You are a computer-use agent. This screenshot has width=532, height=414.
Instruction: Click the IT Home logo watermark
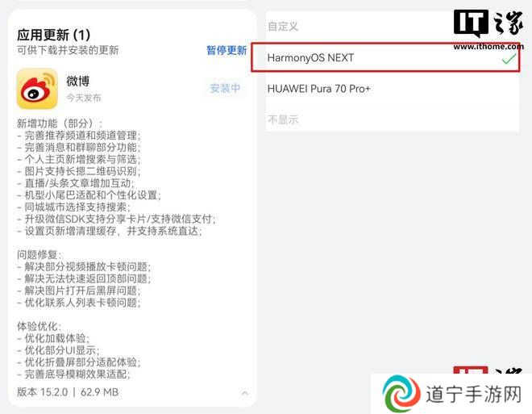(488, 23)
